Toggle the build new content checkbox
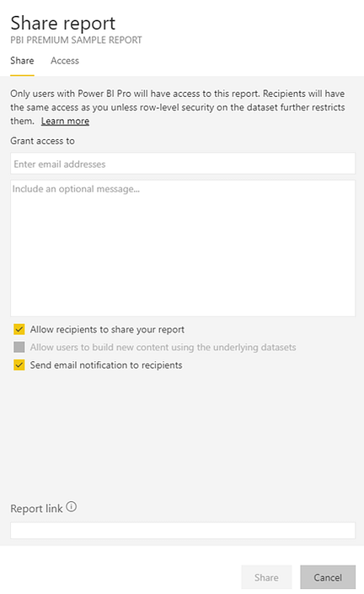This screenshot has width=364, height=594. point(19,347)
